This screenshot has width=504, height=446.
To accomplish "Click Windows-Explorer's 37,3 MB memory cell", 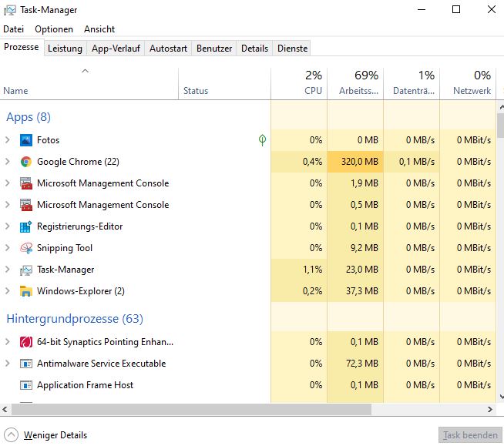I will (x=355, y=291).
